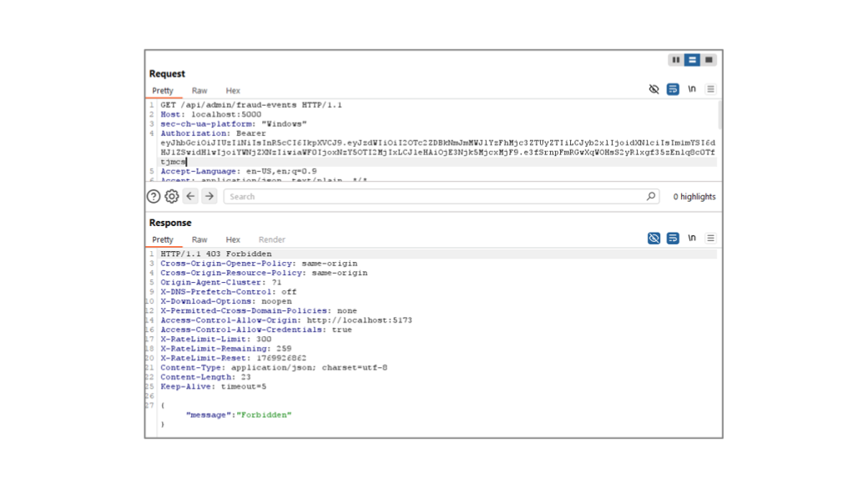Open Request panel hamburger menu
Image resolution: width=868 pixels, height=488 pixels.
tap(711, 89)
